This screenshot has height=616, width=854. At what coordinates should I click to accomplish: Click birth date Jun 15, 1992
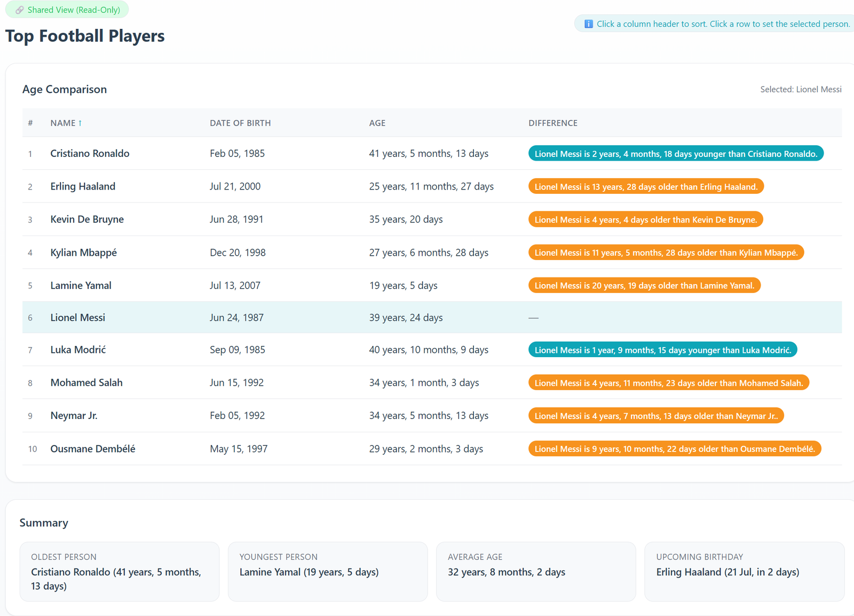tap(236, 383)
